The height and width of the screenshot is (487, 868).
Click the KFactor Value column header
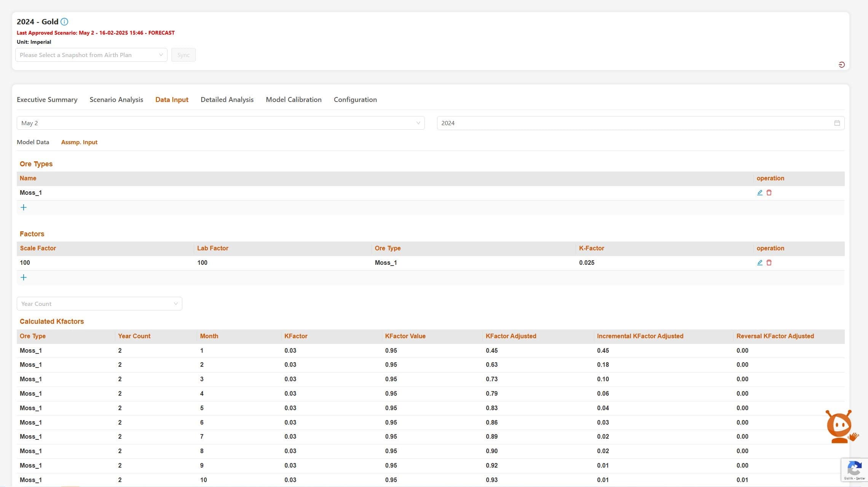coord(405,336)
